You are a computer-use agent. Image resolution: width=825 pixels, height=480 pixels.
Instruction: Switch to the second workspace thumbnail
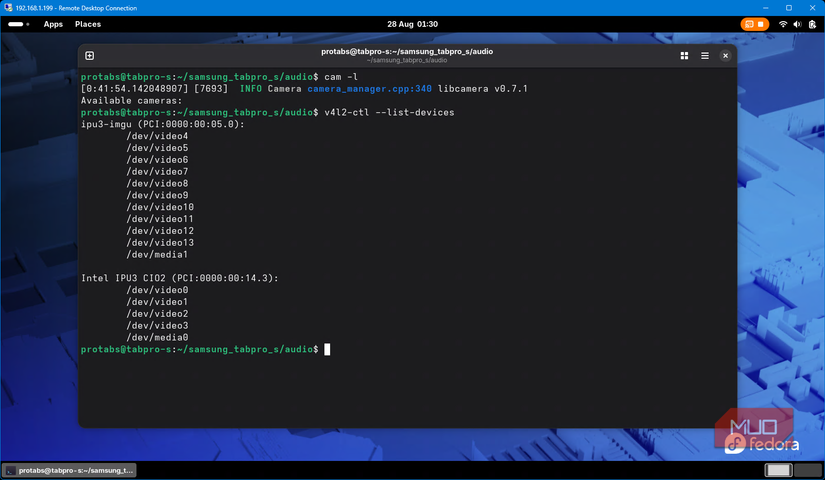click(808, 470)
